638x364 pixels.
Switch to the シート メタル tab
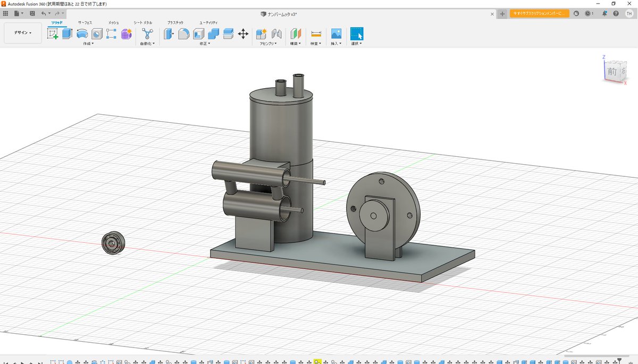pyautogui.click(x=142, y=23)
